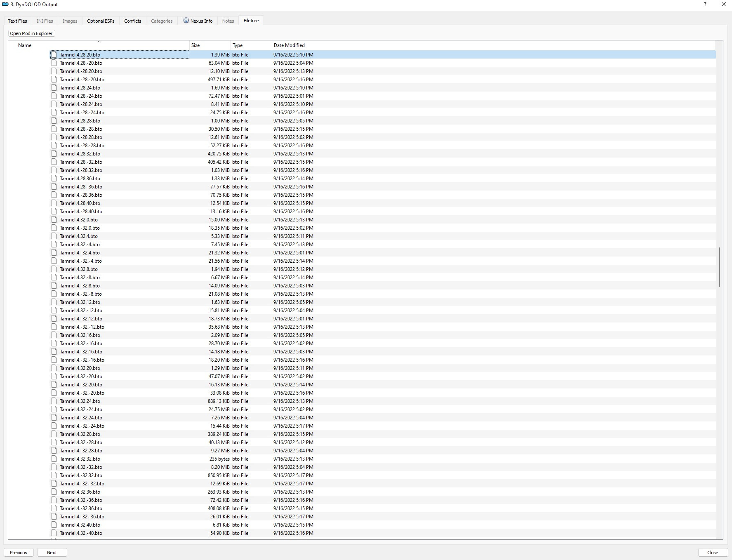This screenshot has width=732, height=560.
Task: Open the Notes tab
Action: tap(228, 21)
